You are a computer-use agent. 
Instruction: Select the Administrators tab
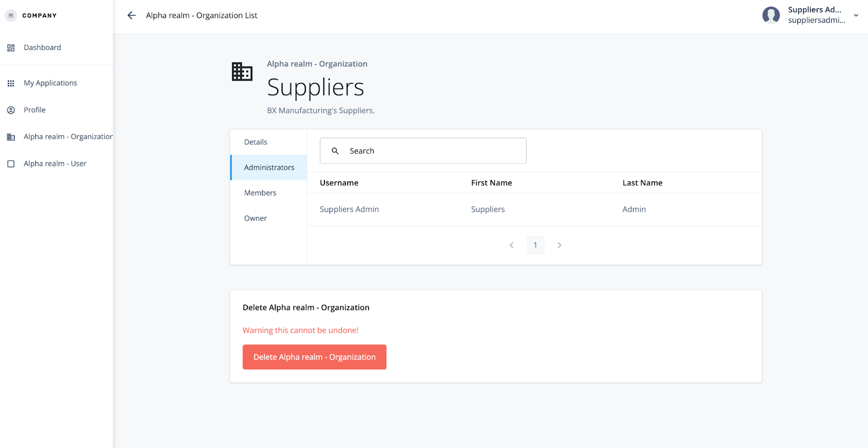(x=269, y=168)
